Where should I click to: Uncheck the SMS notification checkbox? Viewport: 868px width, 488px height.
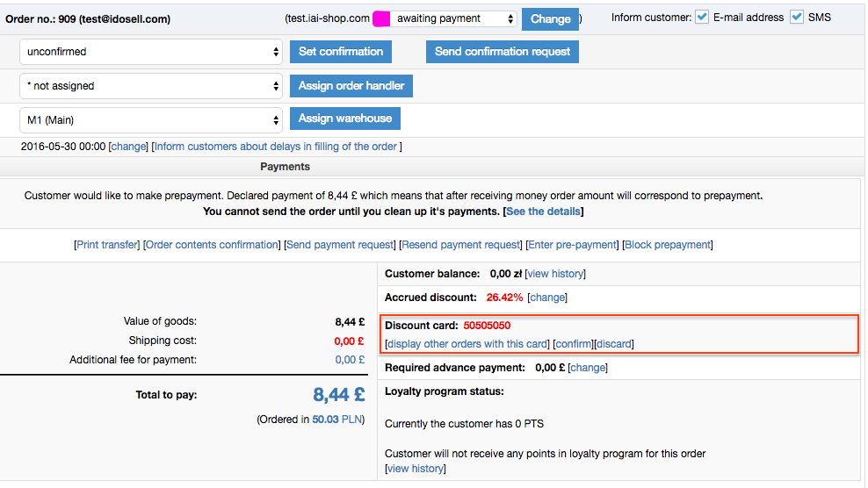[x=797, y=18]
